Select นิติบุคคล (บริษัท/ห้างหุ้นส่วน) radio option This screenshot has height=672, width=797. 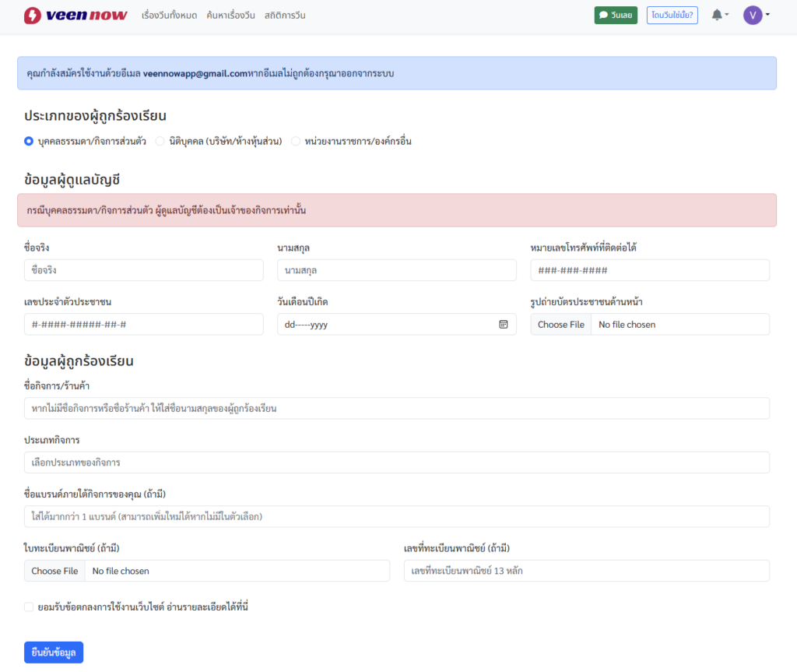[160, 141]
